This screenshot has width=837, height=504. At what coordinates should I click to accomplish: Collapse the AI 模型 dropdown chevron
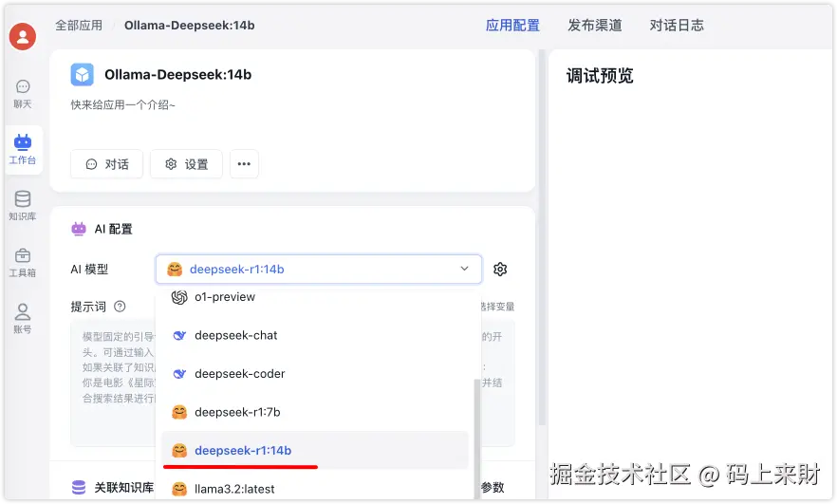(464, 269)
